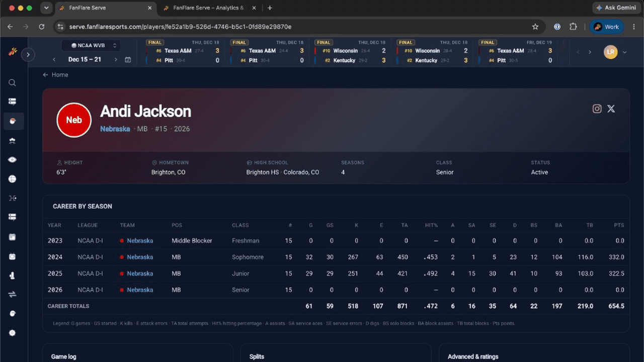Click the LR user avatar
The height and width of the screenshot is (362, 644).
pyautogui.click(x=610, y=52)
